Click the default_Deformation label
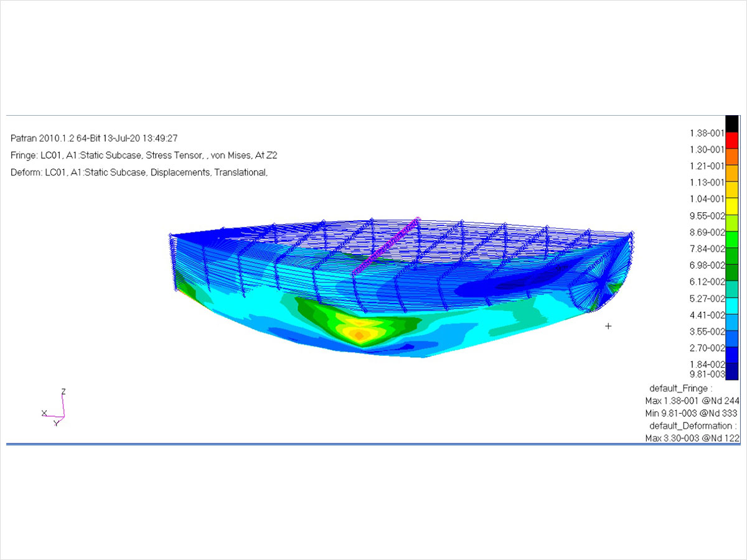747x560 pixels. pyautogui.click(x=692, y=426)
